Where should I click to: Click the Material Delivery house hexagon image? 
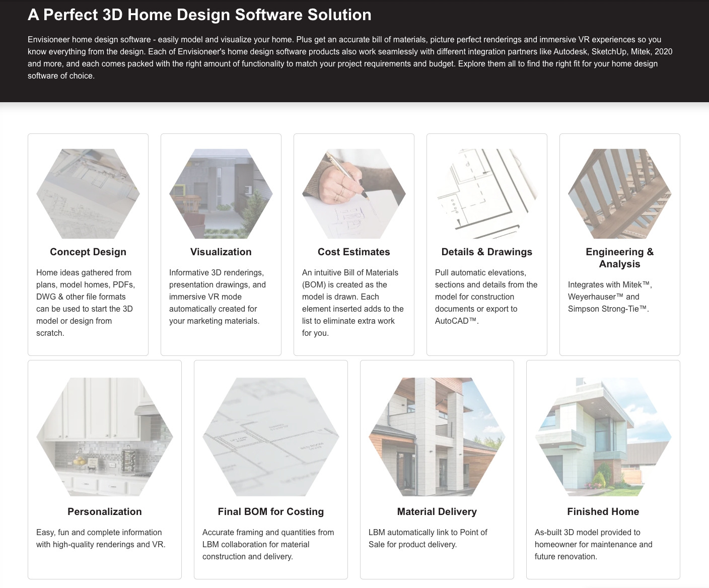click(x=437, y=437)
